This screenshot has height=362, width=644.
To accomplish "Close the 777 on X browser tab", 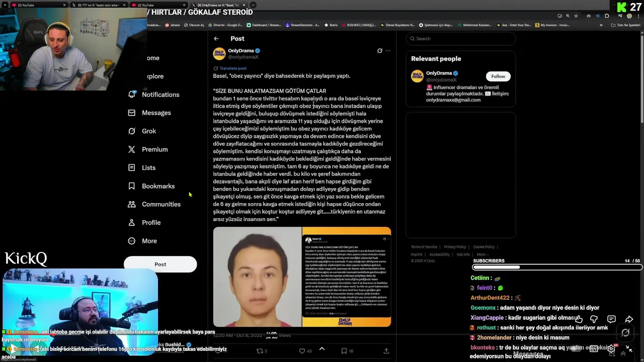I will (123, 5).
